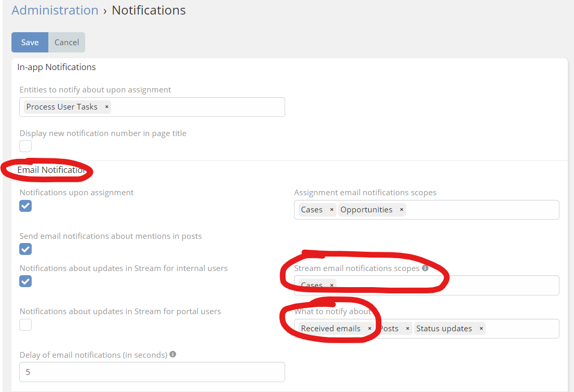This screenshot has height=392, width=574.
Task: Show info for delay of email notifications
Action: 172,355
